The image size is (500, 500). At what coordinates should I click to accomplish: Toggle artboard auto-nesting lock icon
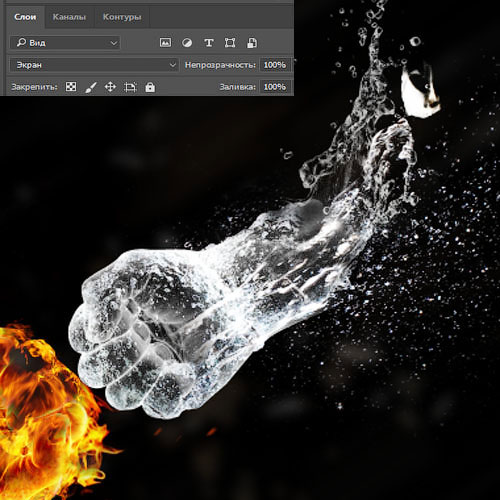130,87
